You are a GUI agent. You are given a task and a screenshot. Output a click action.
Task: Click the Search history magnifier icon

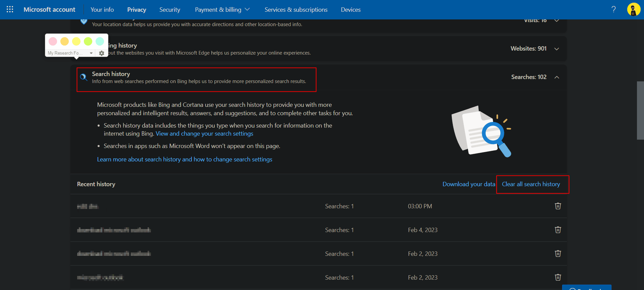pyautogui.click(x=84, y=77)
